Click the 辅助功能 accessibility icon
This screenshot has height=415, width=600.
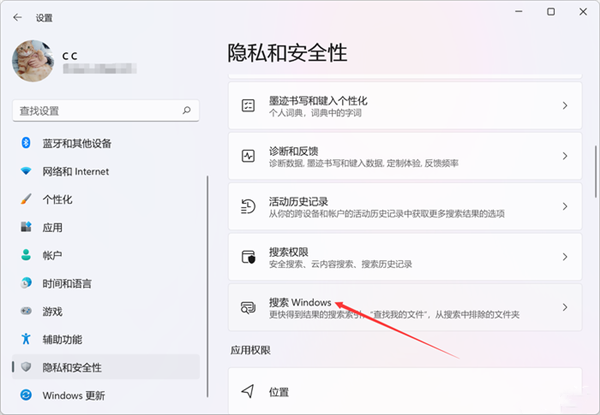point(26,339)
